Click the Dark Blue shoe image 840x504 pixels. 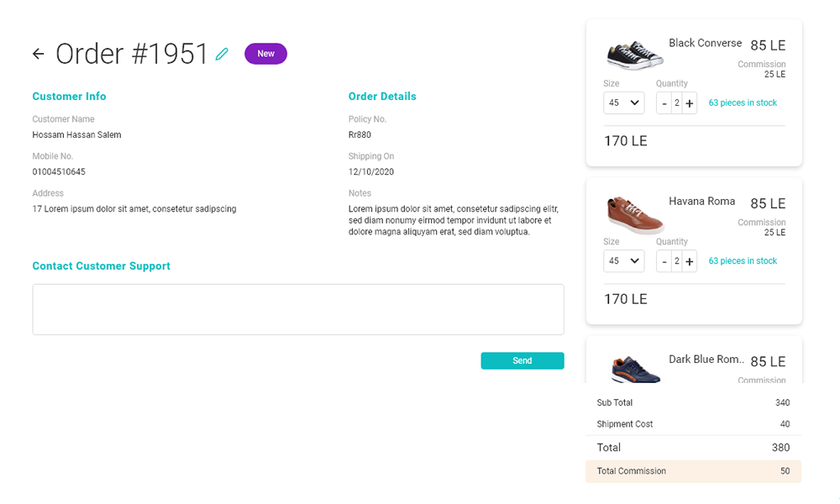tap(634, 370)
